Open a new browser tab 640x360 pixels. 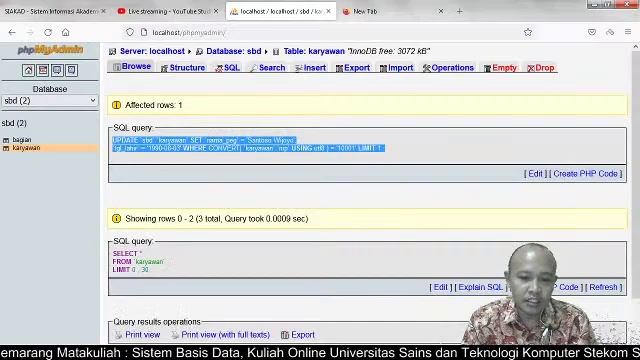point(460,11)
